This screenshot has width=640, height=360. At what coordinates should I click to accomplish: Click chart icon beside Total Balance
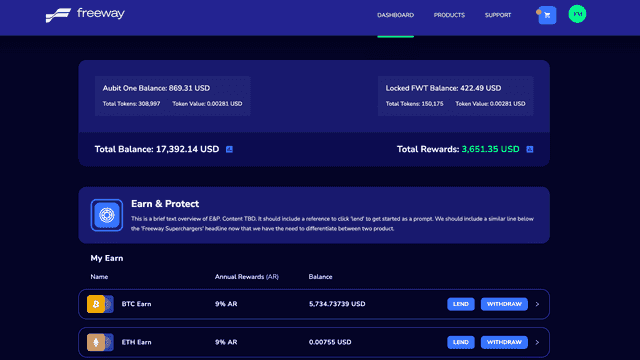click(229, 149)
